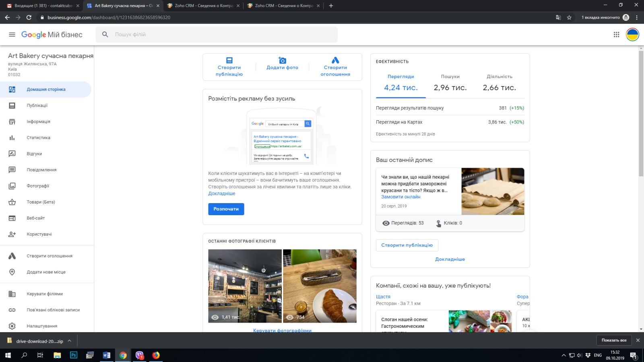Select the Пошуки performance tab
The height and width of the screenshot is (362, 644).
coord(450,83)
